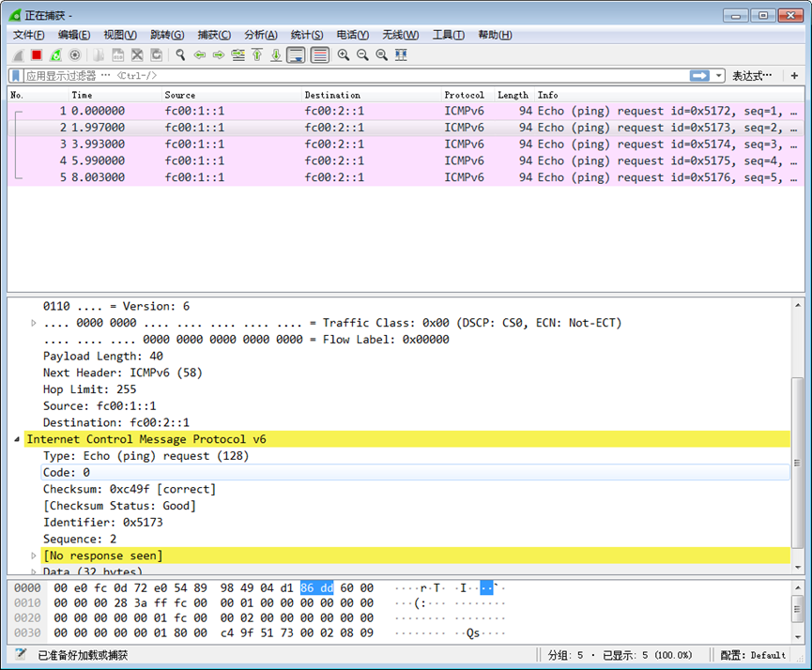Zoom in the packet text
This screenshot has height=670, width=812.
tap(344, 54)
